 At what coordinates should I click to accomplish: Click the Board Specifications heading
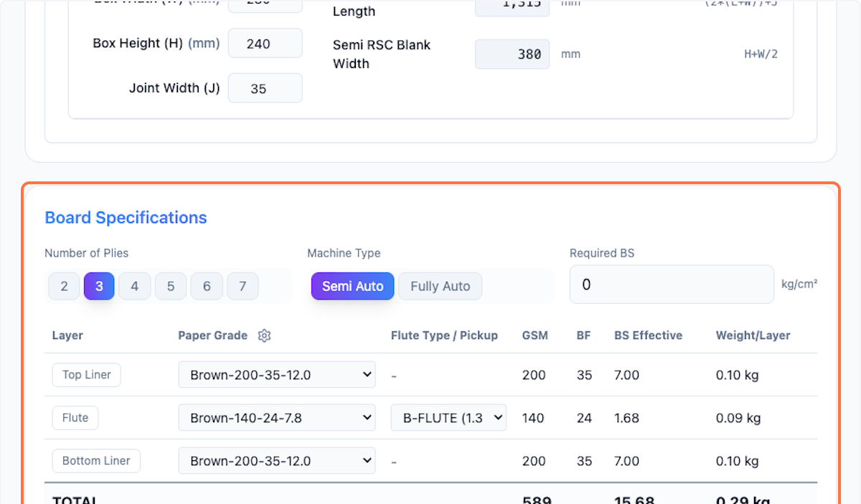pos(126,217)
